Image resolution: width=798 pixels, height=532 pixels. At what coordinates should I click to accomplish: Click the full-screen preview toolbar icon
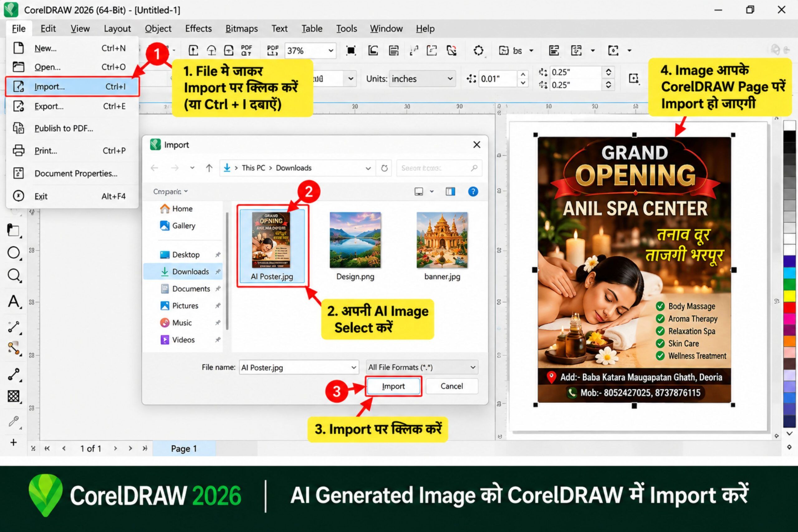coord(350,50)
